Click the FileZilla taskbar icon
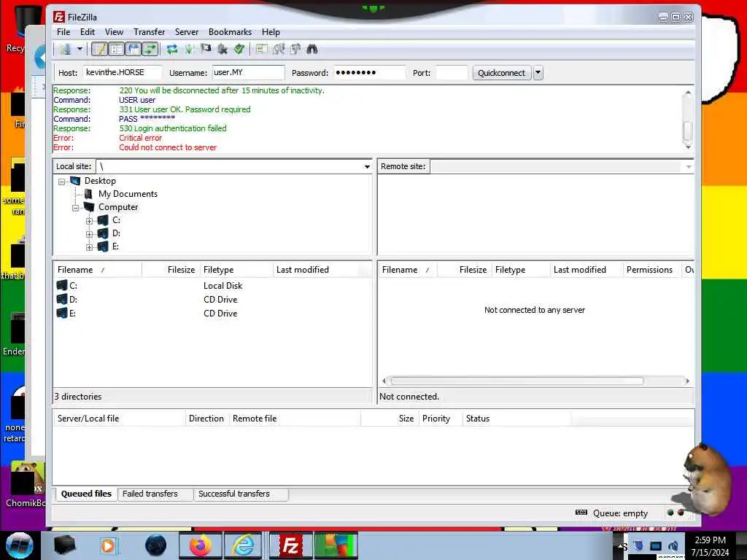Viewport: 747px width, 560px height. click(x=290, y=545)
